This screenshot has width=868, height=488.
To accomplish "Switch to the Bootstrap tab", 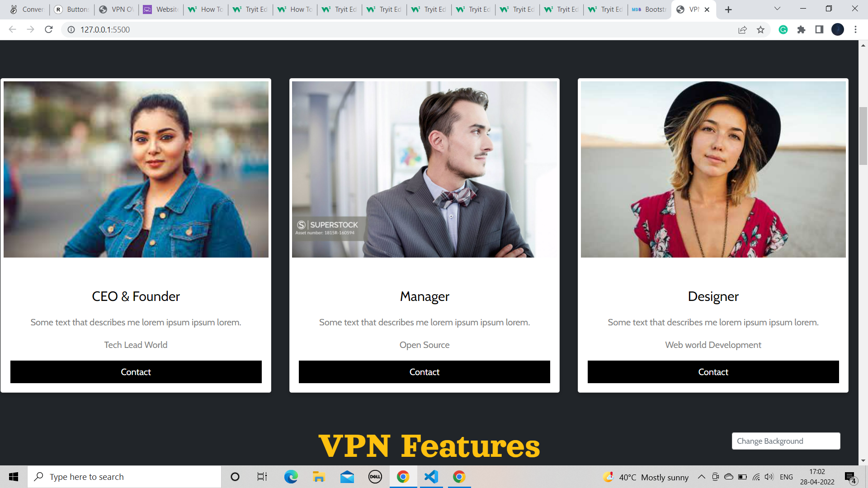I will [x=650, y=9].
